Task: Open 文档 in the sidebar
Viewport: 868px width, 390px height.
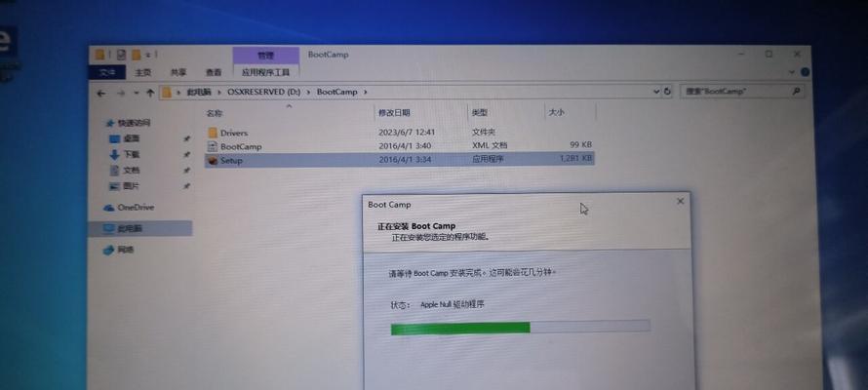Action: (126, 171)
